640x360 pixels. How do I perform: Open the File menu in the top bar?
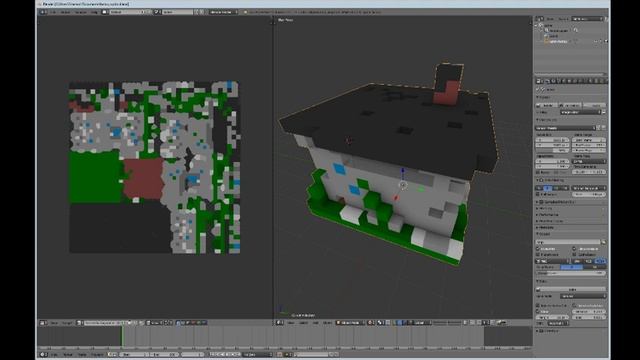click(x=54, y=12)
